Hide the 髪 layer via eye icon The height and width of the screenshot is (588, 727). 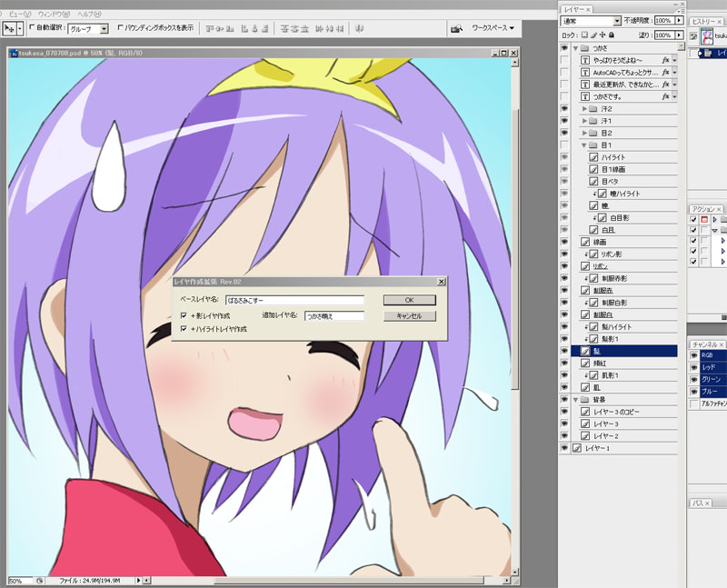(x=564, y=351)
